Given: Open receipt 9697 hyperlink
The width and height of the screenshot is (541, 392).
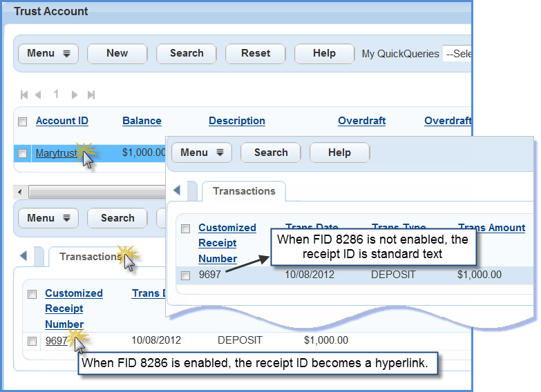Looking at the screenshot, I should (x=56, y=340).
